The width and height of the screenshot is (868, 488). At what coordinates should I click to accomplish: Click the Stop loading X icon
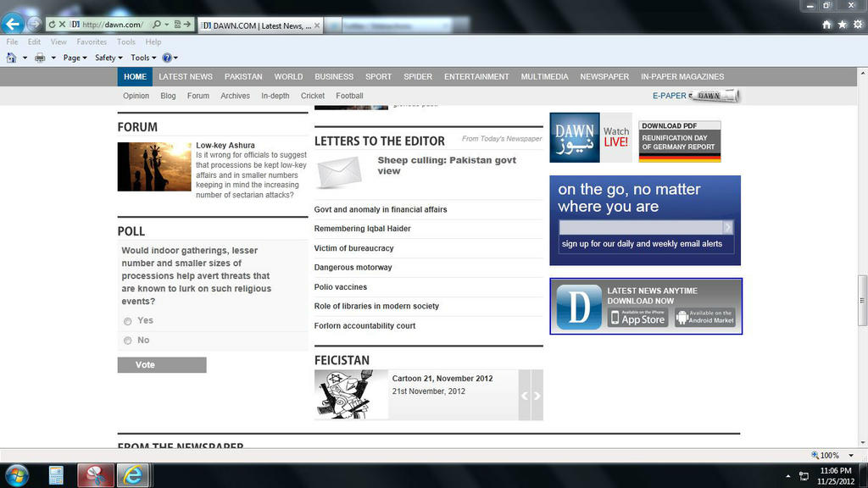(x=62, y=25)
